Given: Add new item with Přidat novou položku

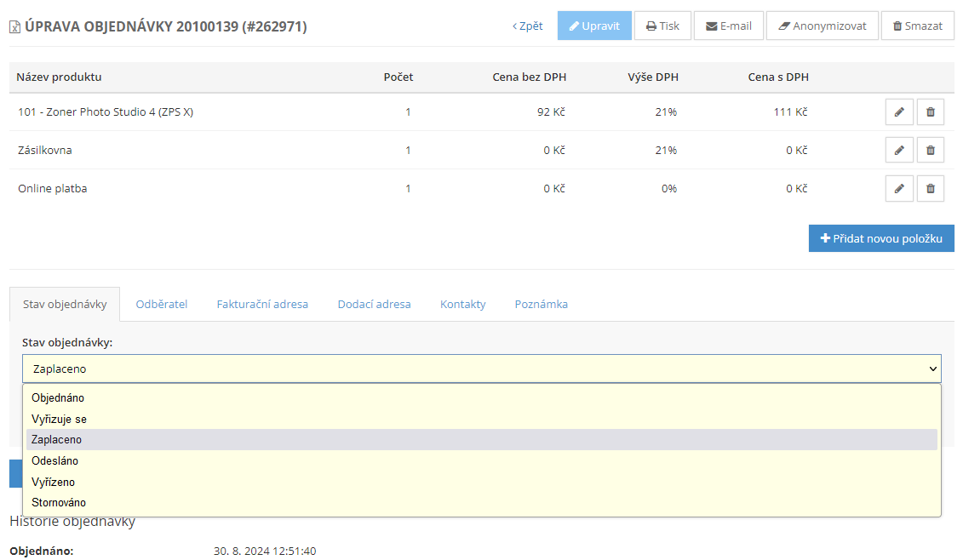Looking at the screenshot, I should [x=881, y=238].
